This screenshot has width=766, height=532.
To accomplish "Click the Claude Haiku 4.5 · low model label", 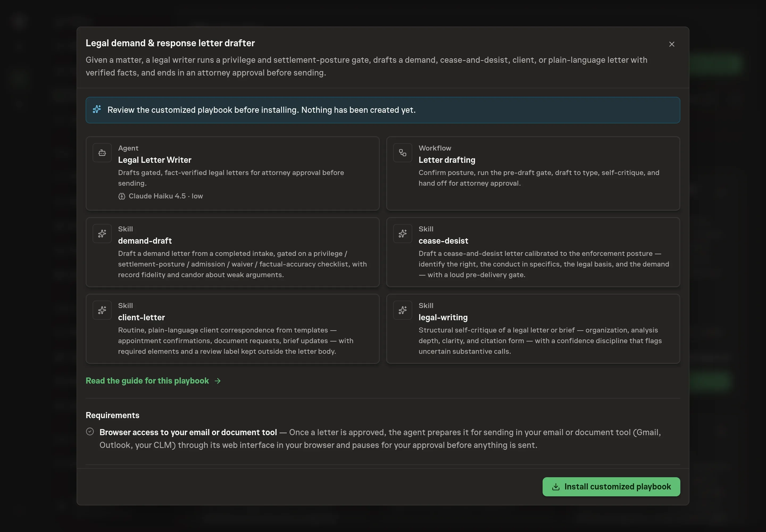I will [x=166, y=196].
